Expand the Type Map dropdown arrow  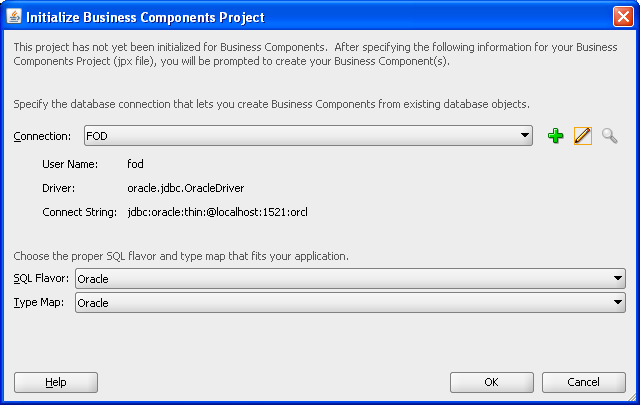pyautogui.click(x=619, y=302)
